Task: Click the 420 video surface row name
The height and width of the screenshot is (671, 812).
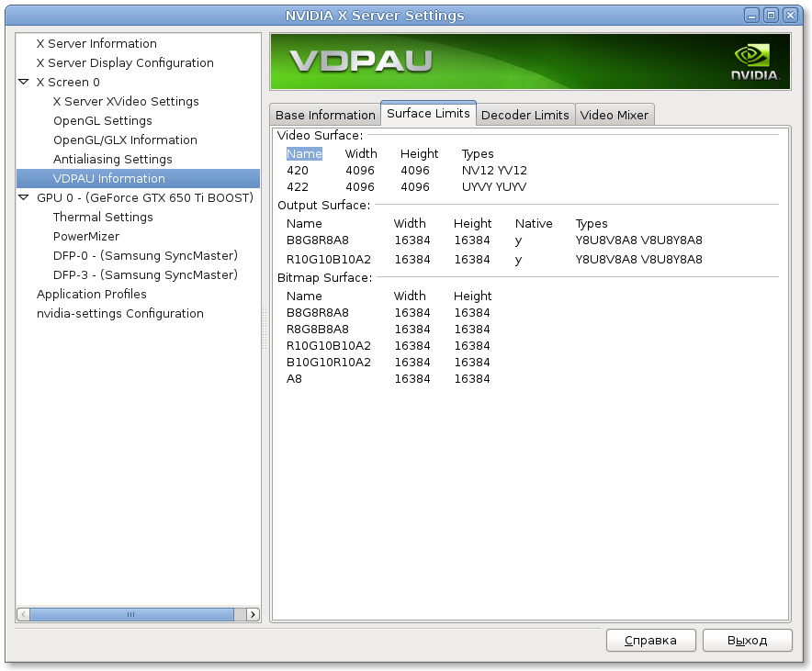Action: pos(298,170)
